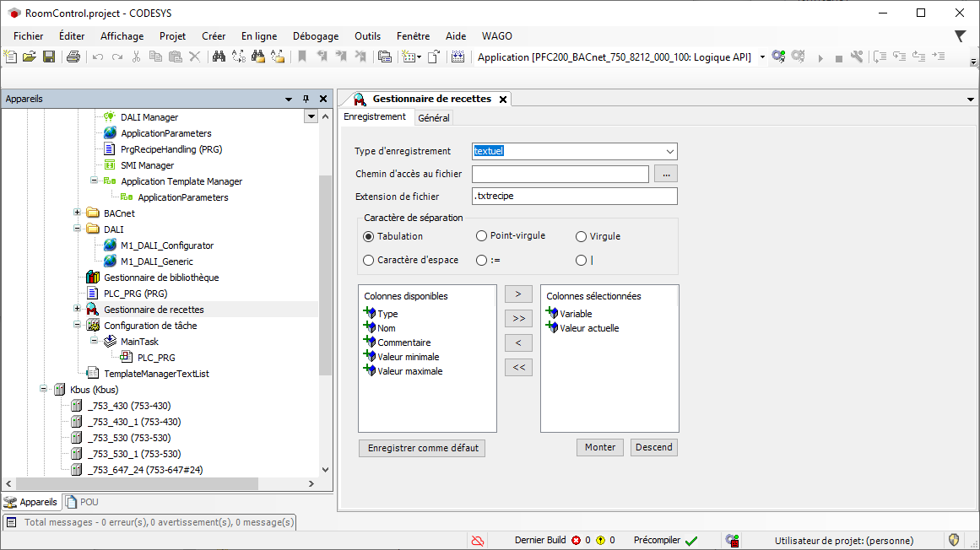Click the view navigator window icon

385,57
